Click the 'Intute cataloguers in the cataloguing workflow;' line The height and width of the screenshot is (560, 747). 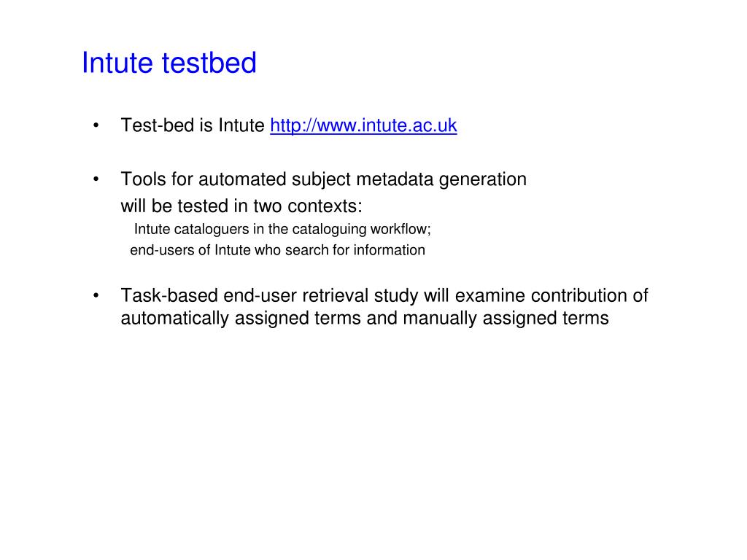click(282, 229)
